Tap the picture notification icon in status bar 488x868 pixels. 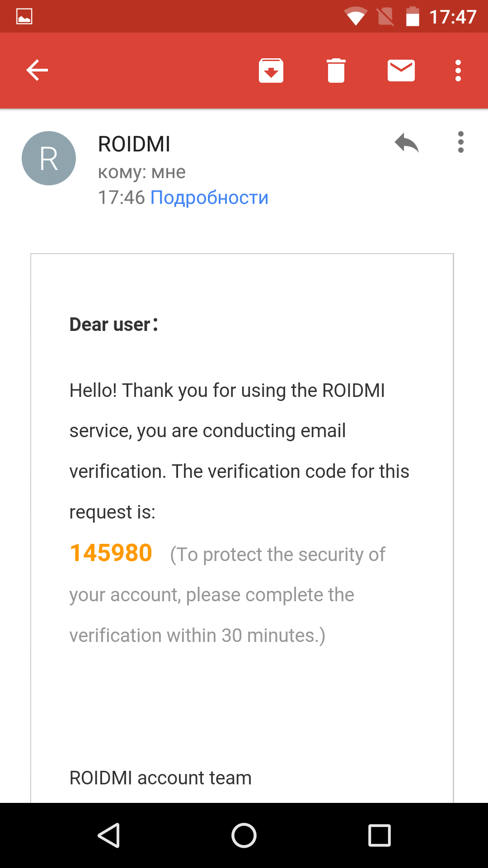pyautogui.click(x=24, y=17)
